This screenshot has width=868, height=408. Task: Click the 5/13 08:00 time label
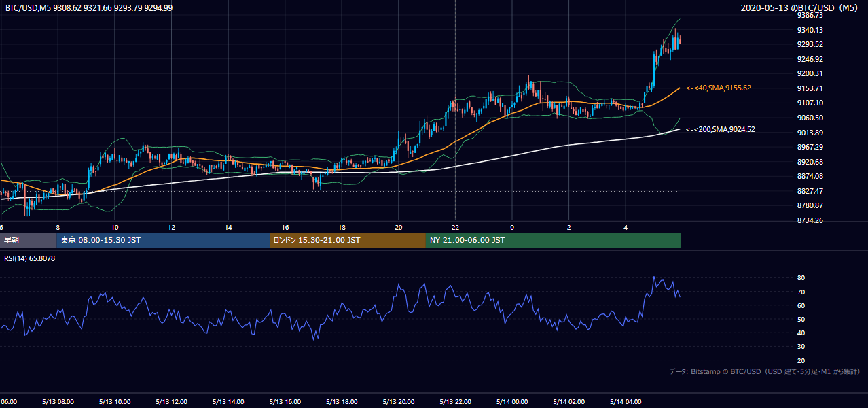pyautogui.click(x=58, y=402)
